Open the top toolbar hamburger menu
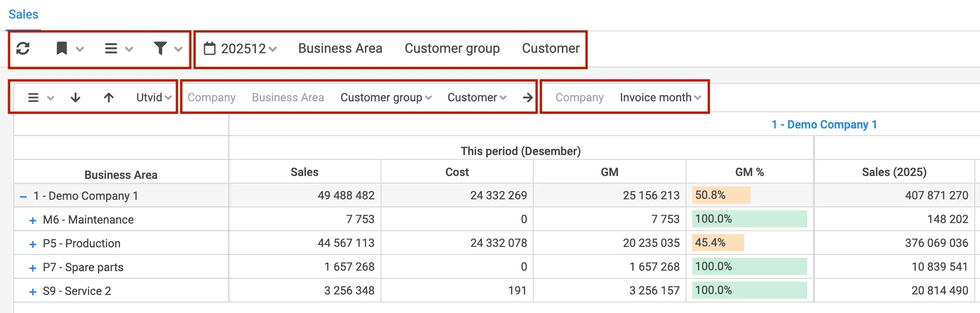The height and width of the screenshot is (313, 980). [x=118, y=49]
